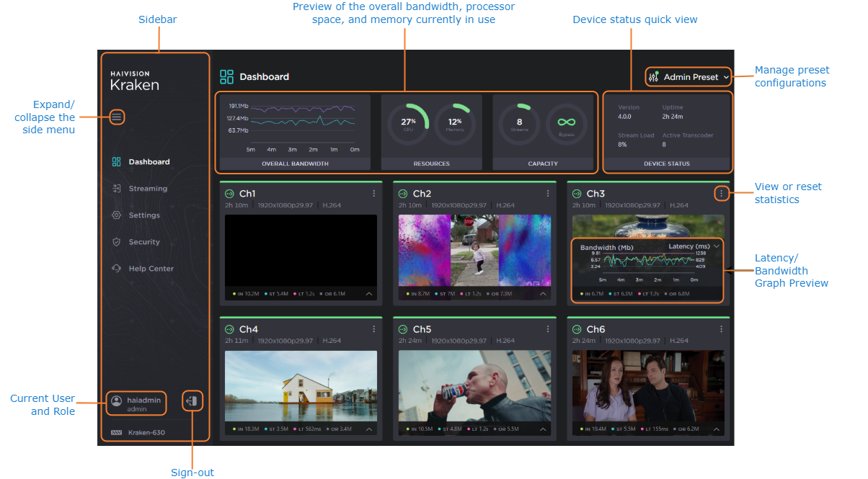Click the Sign-out icon near the user info
The image size is (868, 479).
pyautogui.click(x=192, y=401)
